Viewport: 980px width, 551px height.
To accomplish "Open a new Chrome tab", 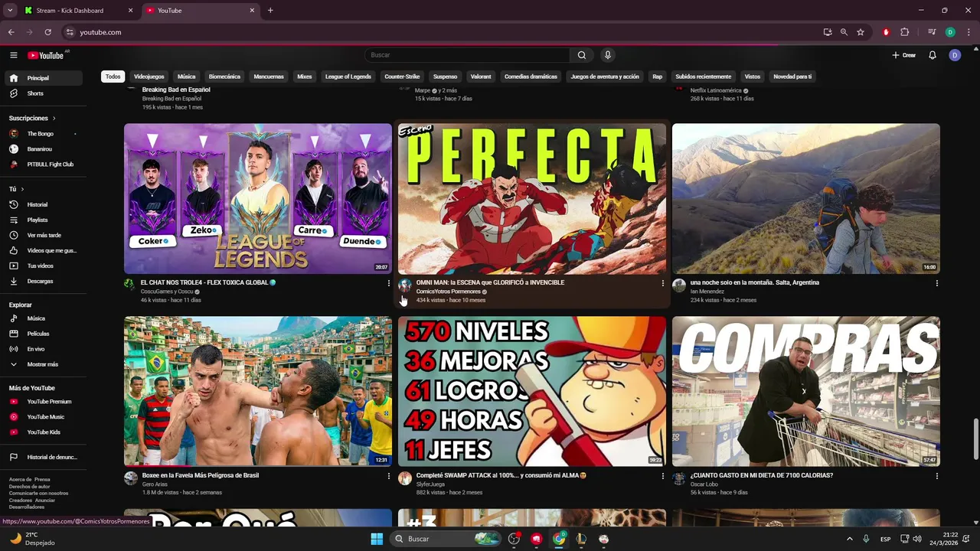I will (x=270, y=11).
